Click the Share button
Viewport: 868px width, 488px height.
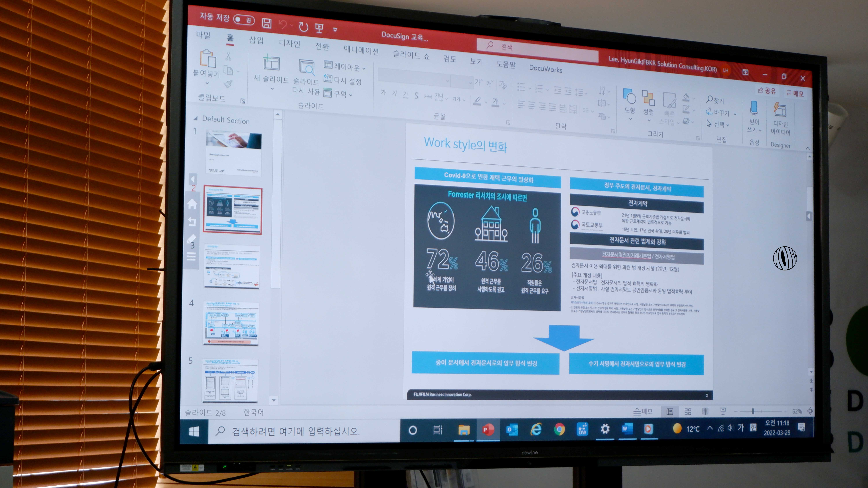pyautogui.click(x=767, y=91)
